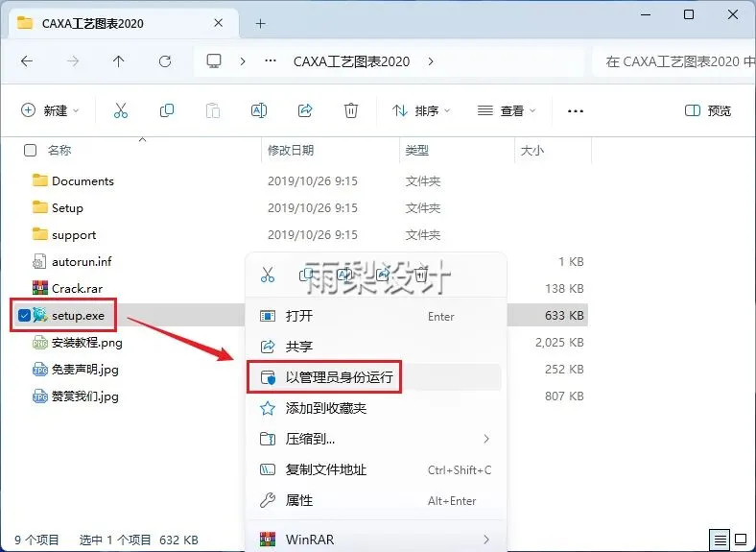This screenshot has height=552, width=756.
Task: Open the 查看 view dropdown
Action: 507,111
